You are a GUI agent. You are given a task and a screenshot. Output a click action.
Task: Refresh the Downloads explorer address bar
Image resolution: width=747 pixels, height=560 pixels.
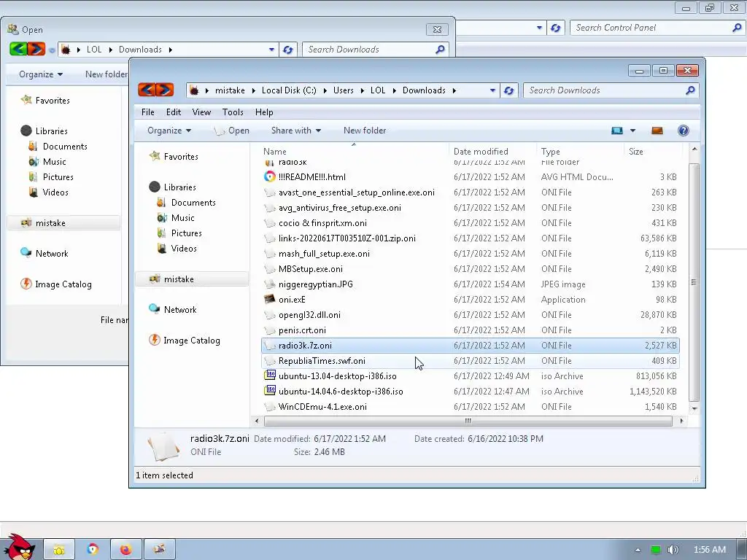click(x=508, y=90)
